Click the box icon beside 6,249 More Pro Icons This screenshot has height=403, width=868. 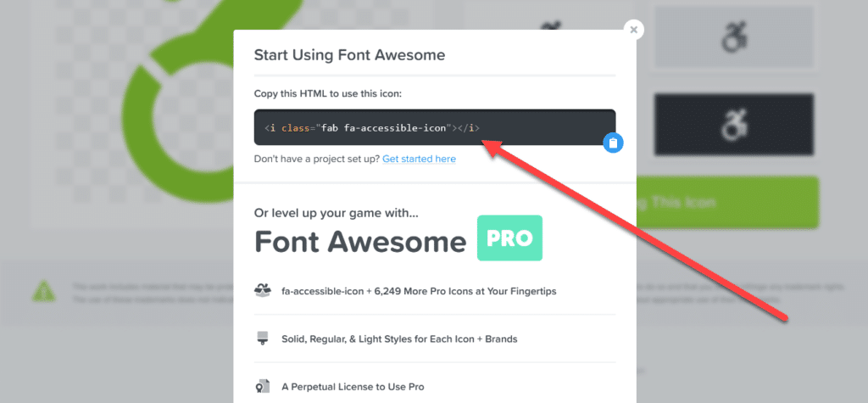tap(262, 290)
